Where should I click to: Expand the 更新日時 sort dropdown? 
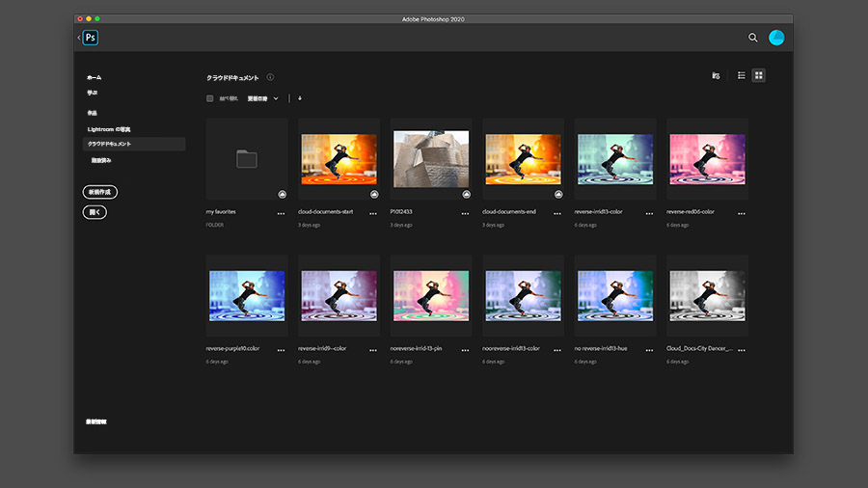tap(263, 98)
